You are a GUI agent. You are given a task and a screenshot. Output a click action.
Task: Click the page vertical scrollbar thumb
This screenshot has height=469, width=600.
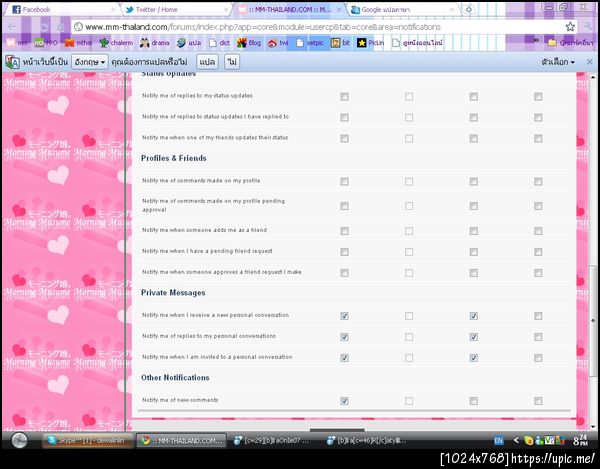[593, 321]
